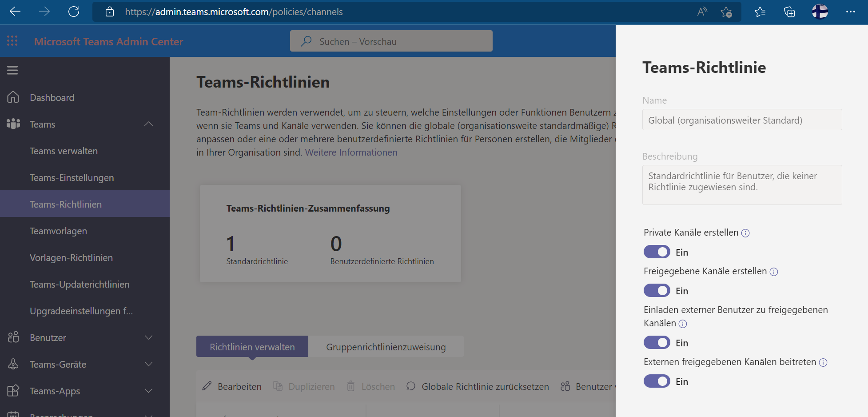Open the app launcher waffle icon

[12, 41]
